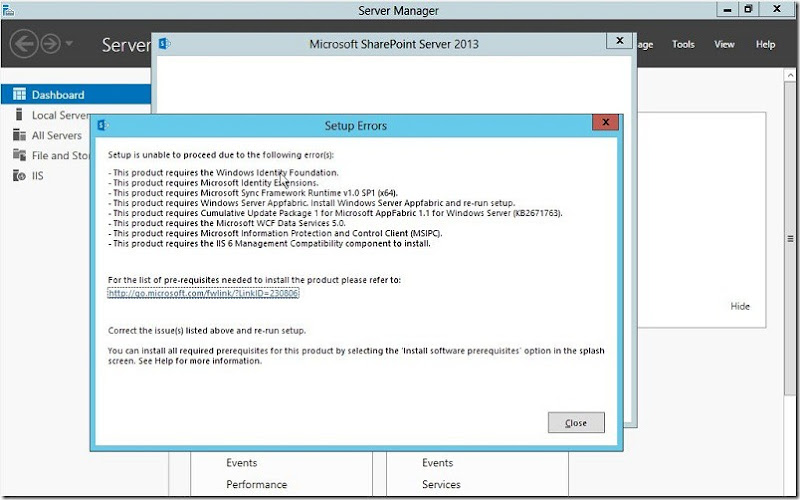Click Events in the right role tile
Image resolution: width=800 pixels, height=500 pixels.
pos(437,463)
